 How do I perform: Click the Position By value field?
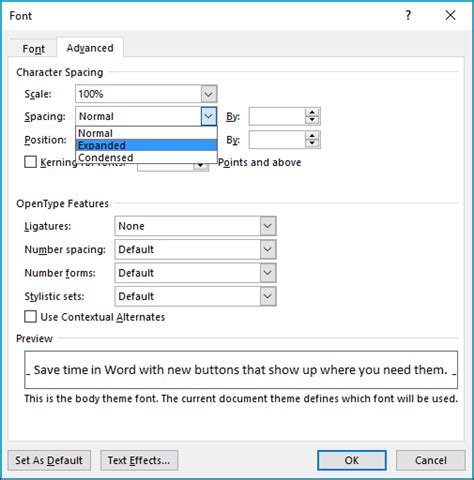[277, 140]
